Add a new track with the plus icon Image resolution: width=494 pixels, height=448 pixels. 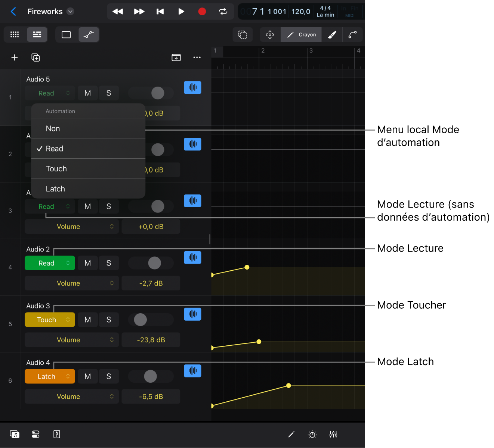15,57
